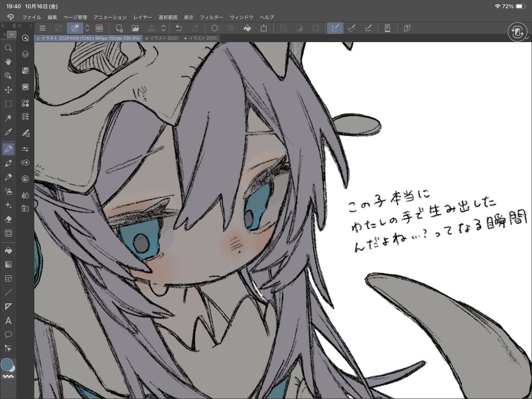Open the アニメーション menu

click(110, 17)
